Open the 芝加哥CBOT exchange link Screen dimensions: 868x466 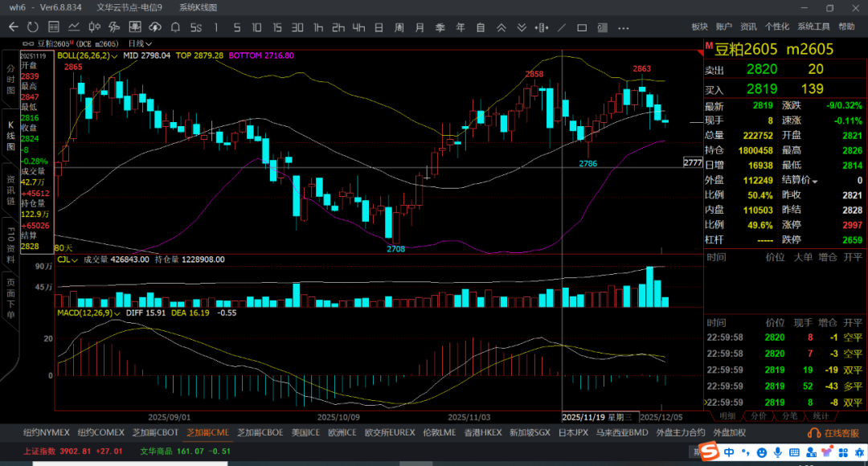(x=155, y=433)
